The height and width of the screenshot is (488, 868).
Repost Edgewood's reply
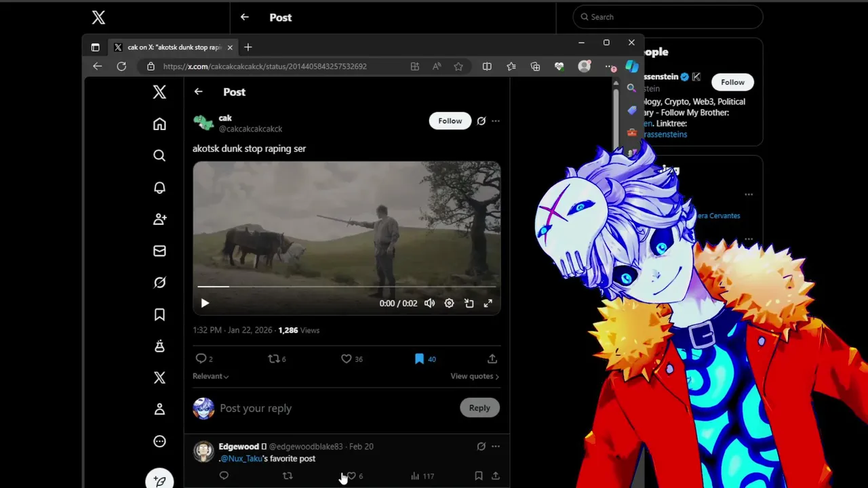point(288,476)
